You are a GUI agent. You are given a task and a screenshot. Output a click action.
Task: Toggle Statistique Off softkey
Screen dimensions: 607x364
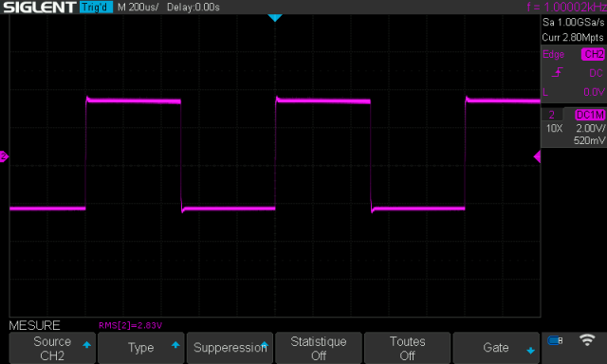point(319,348)
